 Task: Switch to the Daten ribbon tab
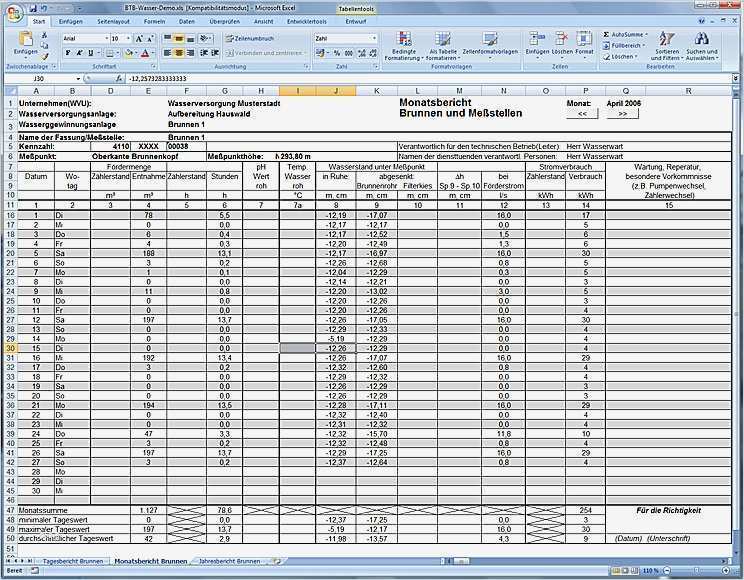point(186,21)
